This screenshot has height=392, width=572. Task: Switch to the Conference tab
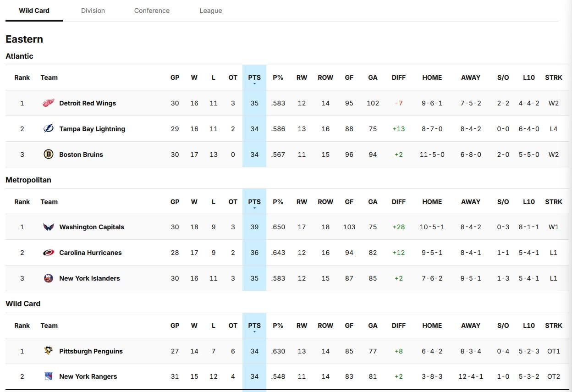(x=152, y=10)
